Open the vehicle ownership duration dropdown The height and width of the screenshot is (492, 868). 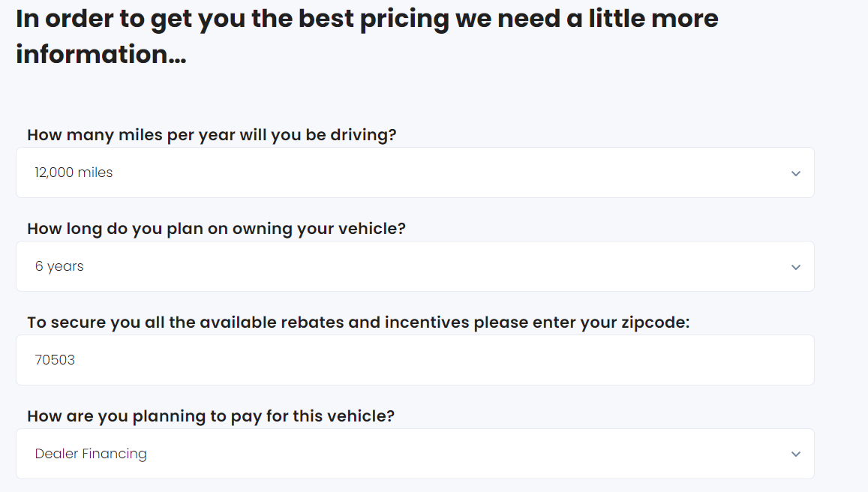[x=415, y=266]
